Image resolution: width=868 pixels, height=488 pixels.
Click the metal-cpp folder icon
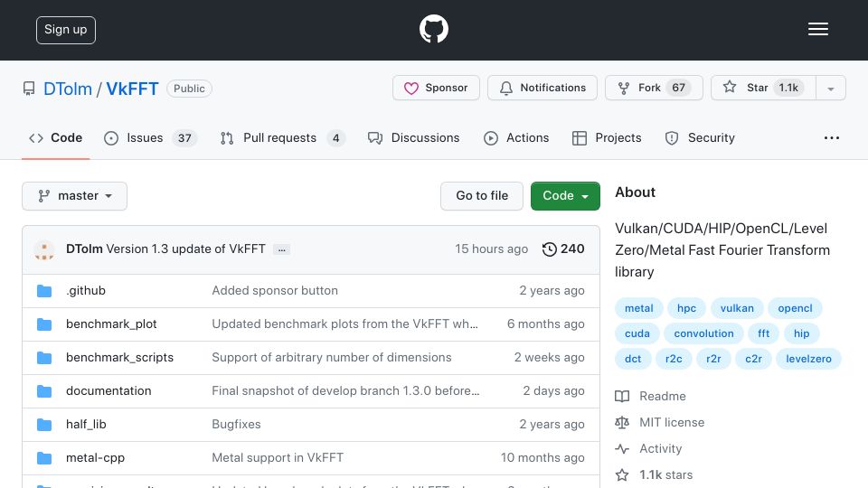(x=44, y=458)
